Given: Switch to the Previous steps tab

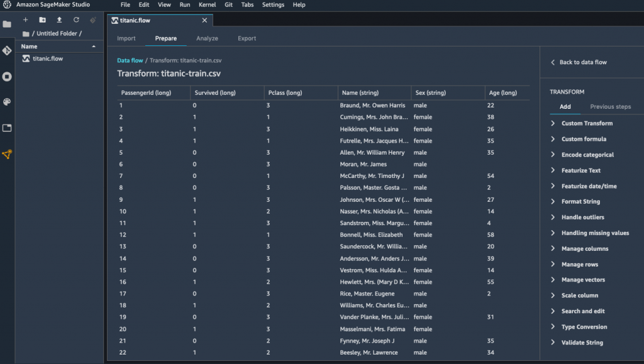Looking at the screenshot, I should (x=609, y=107).
